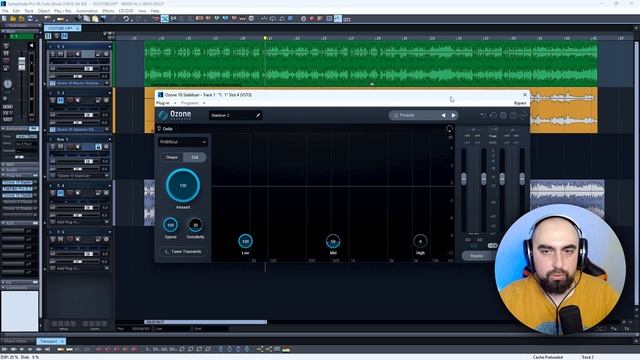640x360 pixels.
Task: Mute track 5 with its M button
Action: pos(60,239)
